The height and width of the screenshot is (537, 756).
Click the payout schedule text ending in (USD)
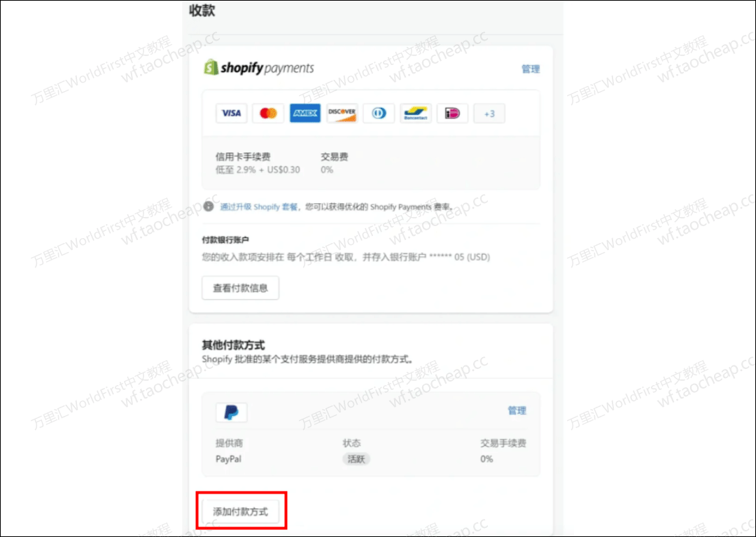pos(346,257)
